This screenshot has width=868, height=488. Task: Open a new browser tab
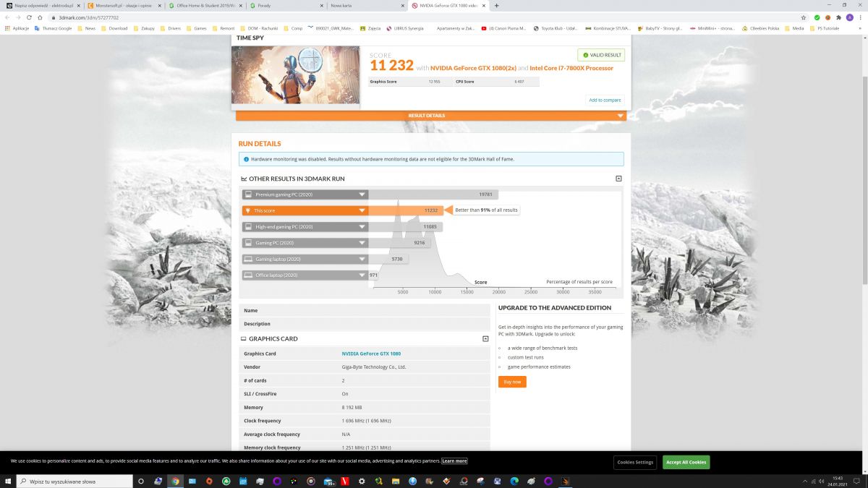(x=496, y=5)
